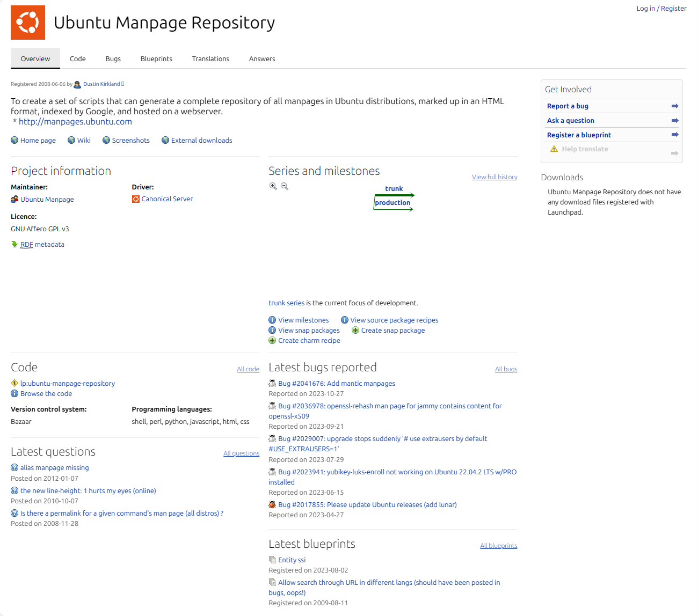Click the yellow branch icon beside lp:ubuntu-manpage-repository

coord(14,383)
